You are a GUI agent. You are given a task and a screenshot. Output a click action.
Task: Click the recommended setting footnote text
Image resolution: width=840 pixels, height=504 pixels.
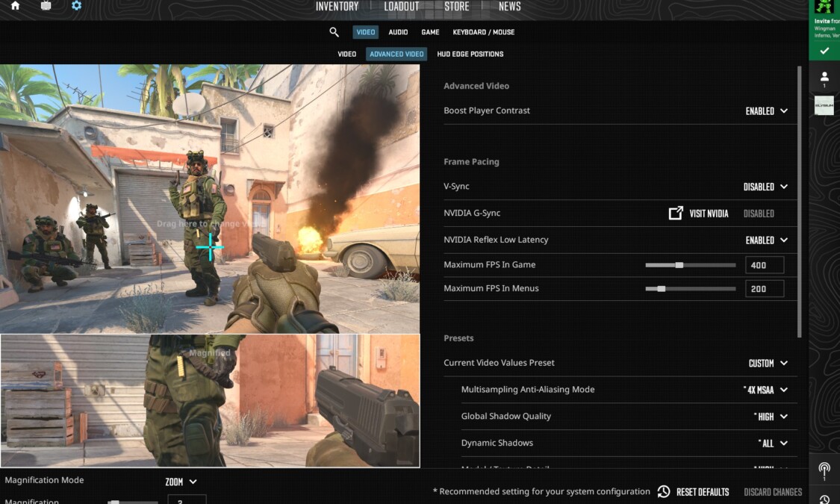point(541,491)
